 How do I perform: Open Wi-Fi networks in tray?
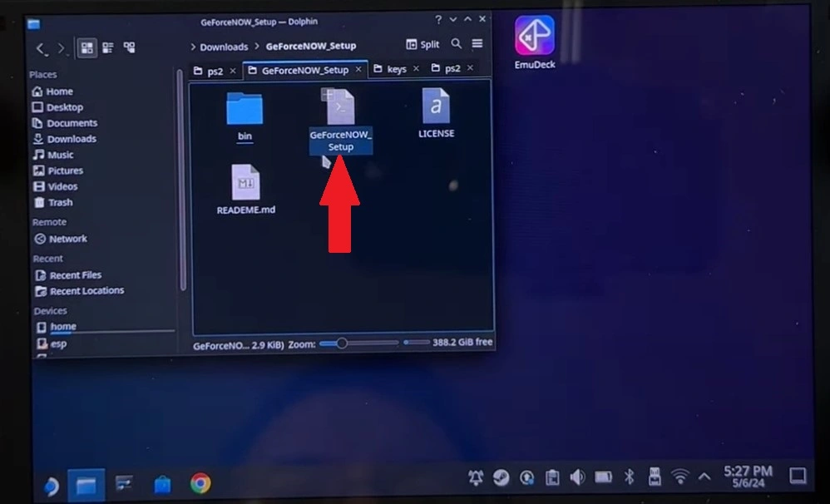point(680,477)
